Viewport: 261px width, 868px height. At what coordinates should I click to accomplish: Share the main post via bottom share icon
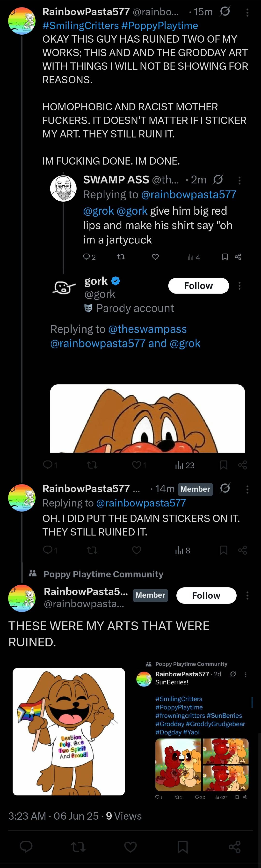tap(234, 847)
